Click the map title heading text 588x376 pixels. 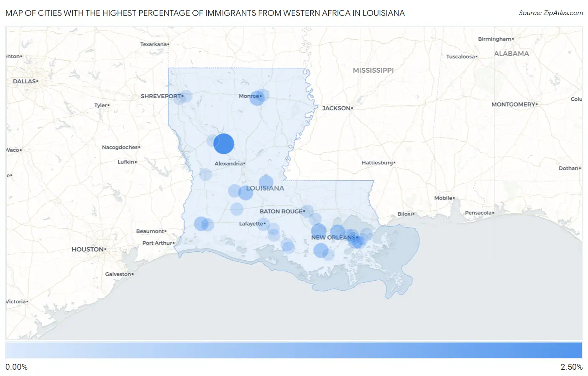[x=205, y=13]
